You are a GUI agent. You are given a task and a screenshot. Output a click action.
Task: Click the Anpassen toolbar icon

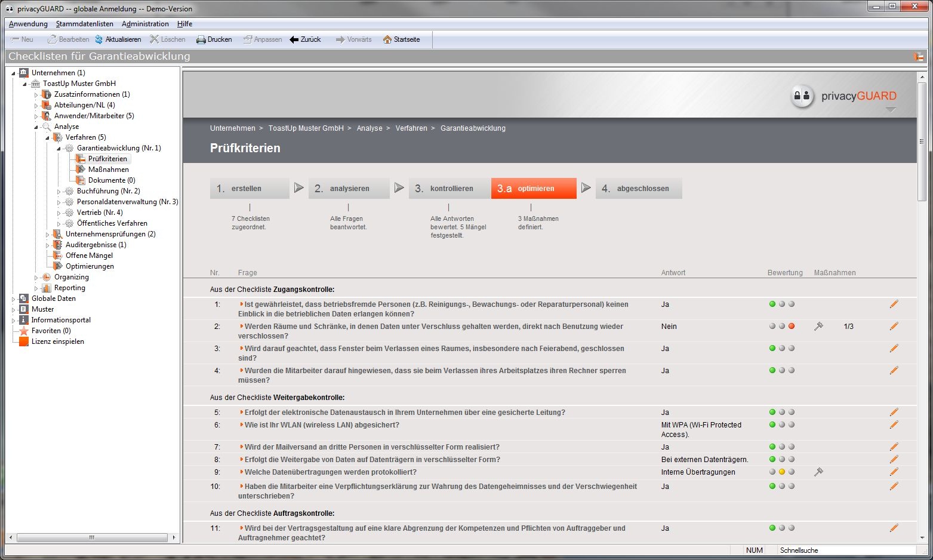248,39
